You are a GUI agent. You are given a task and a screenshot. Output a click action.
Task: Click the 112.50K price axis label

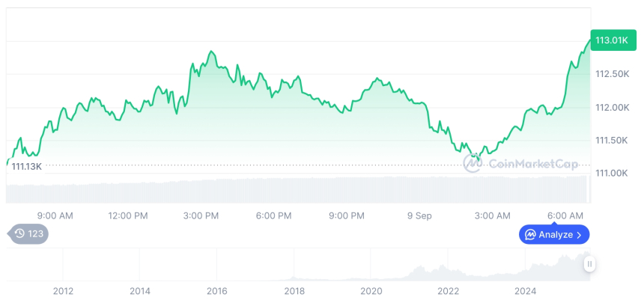pos(612,74)
